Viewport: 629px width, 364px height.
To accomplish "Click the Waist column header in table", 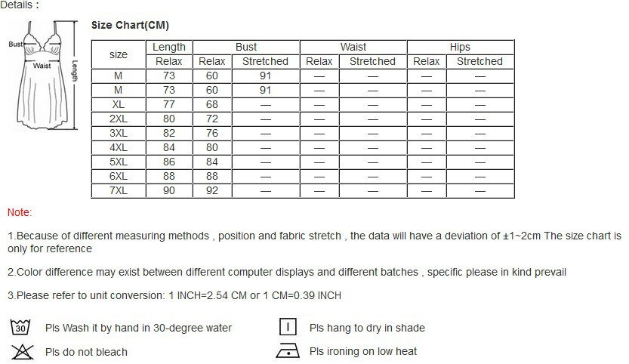I will (x=353, y=47).
